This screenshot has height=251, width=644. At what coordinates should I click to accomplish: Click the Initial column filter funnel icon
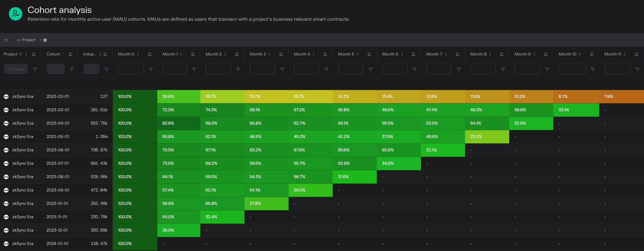[x=107, y=69]
